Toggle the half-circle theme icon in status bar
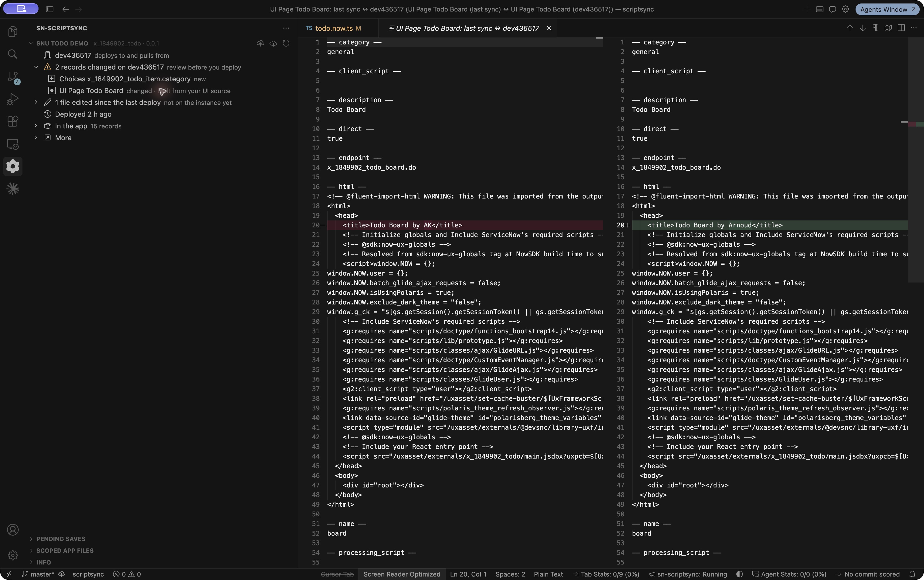The image size is (924, 580). [740, 574]
